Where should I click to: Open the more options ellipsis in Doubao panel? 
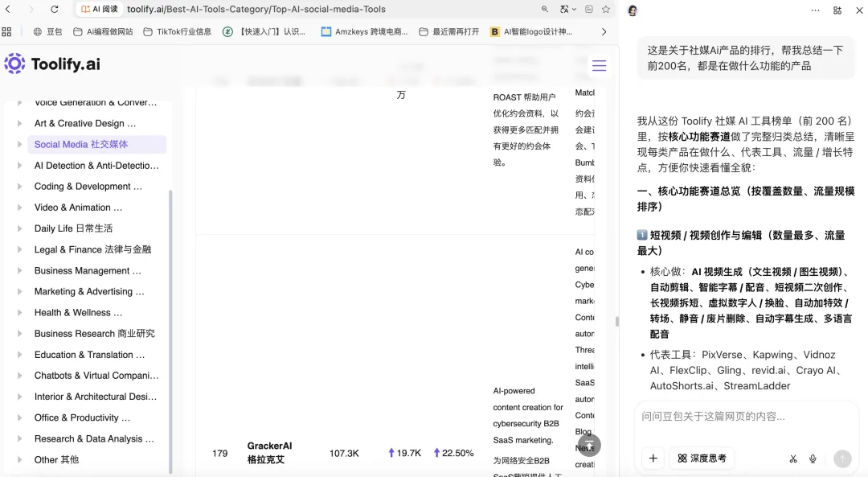click(x=816, y=10)
